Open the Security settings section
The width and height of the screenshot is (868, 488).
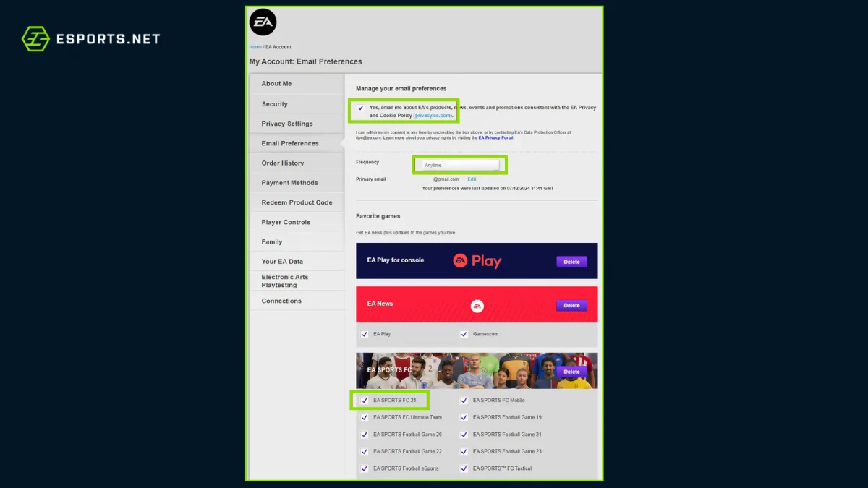275,104
